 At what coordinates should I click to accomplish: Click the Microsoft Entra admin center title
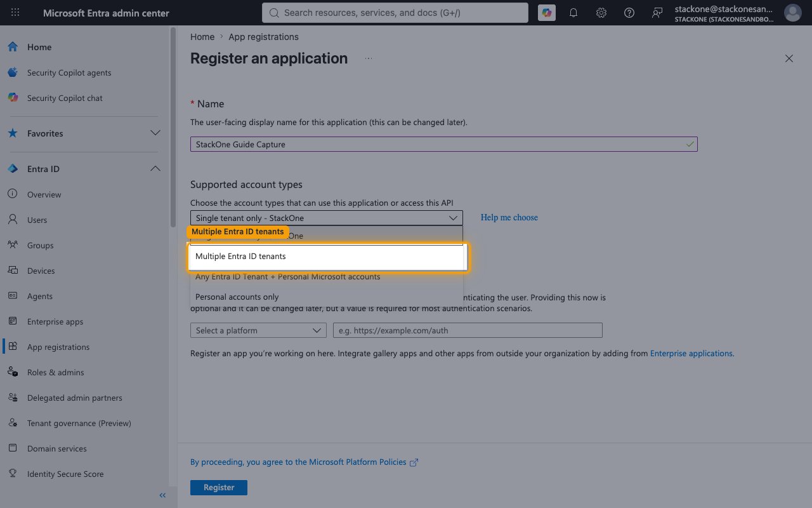(x=106, y=13)
